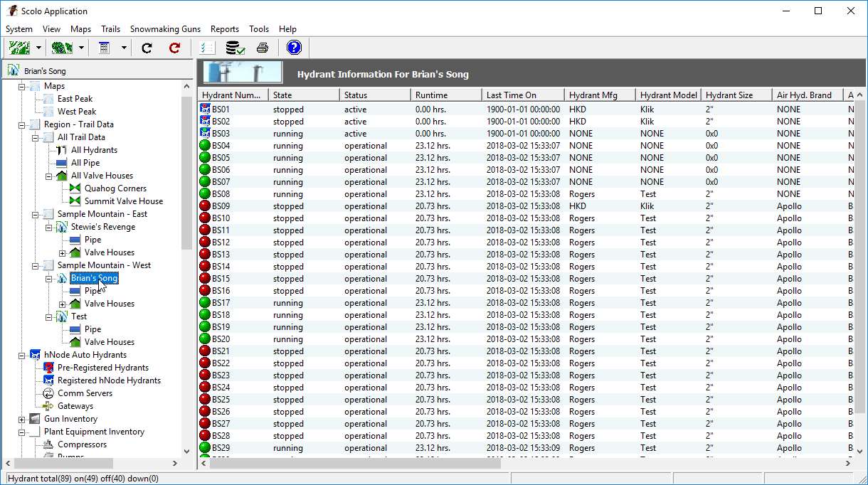
Task: Click the blue help question mark icon
Action: (x=294, y=48)
